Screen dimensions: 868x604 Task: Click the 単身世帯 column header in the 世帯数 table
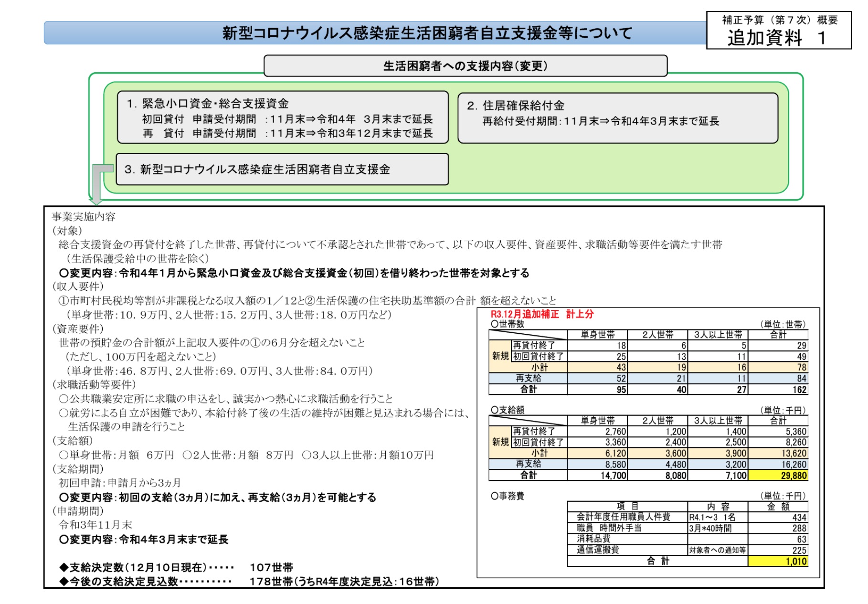click(597, 334)
